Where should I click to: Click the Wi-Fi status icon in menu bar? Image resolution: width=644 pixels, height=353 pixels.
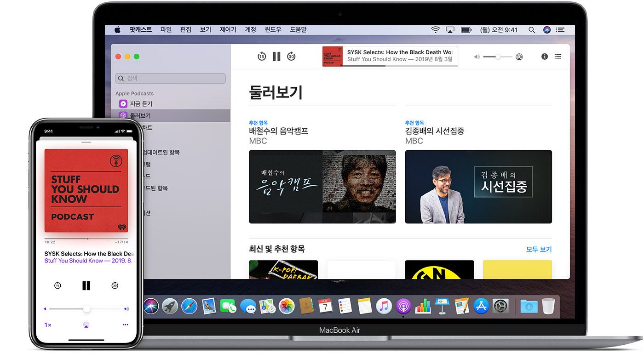click(x=435, y=29)
